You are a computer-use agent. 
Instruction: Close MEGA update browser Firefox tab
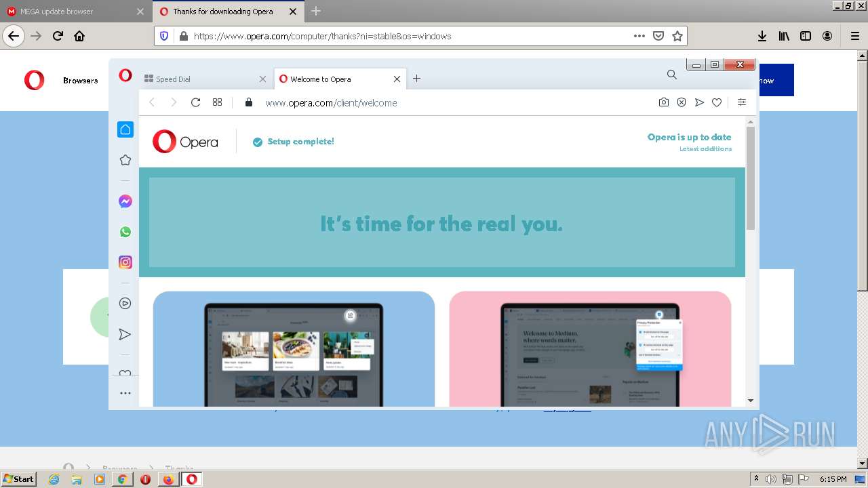point(140,12)
